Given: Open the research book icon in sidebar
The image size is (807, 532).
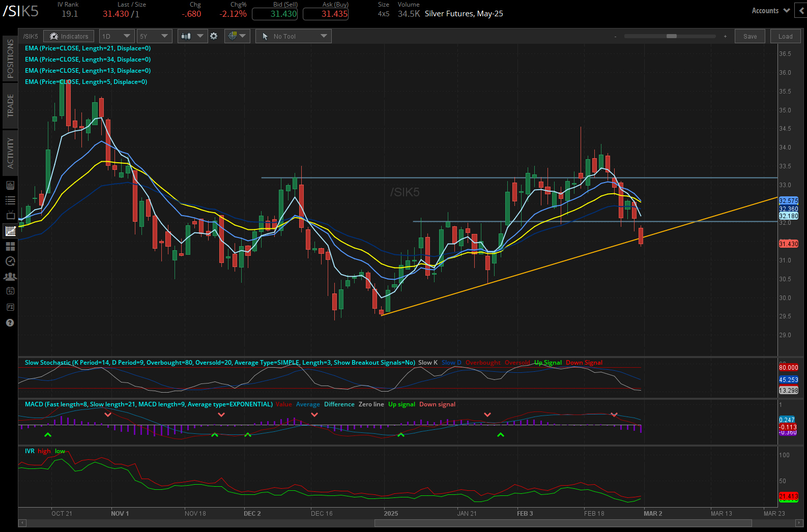Looking at the screenshot, I should pos(10,185).
